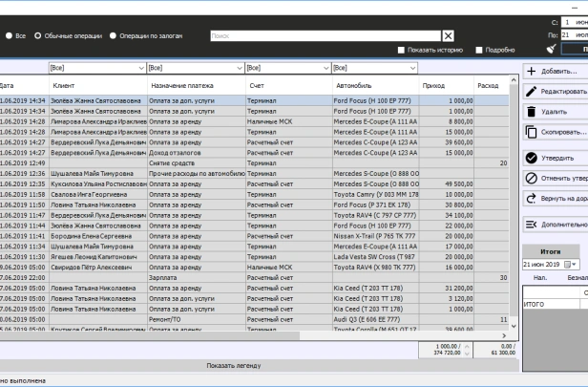Open the Автомобиль column filter dropdown

point(412,68)
